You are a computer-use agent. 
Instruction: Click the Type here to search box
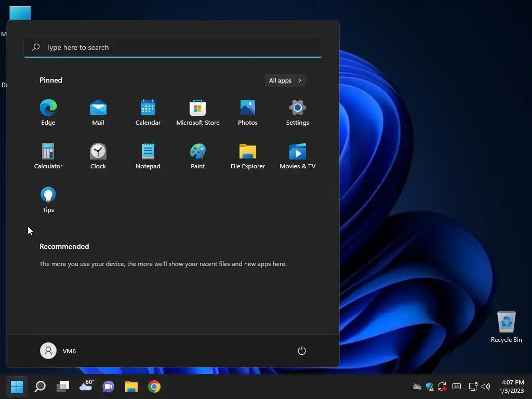(x=172, y=47)
